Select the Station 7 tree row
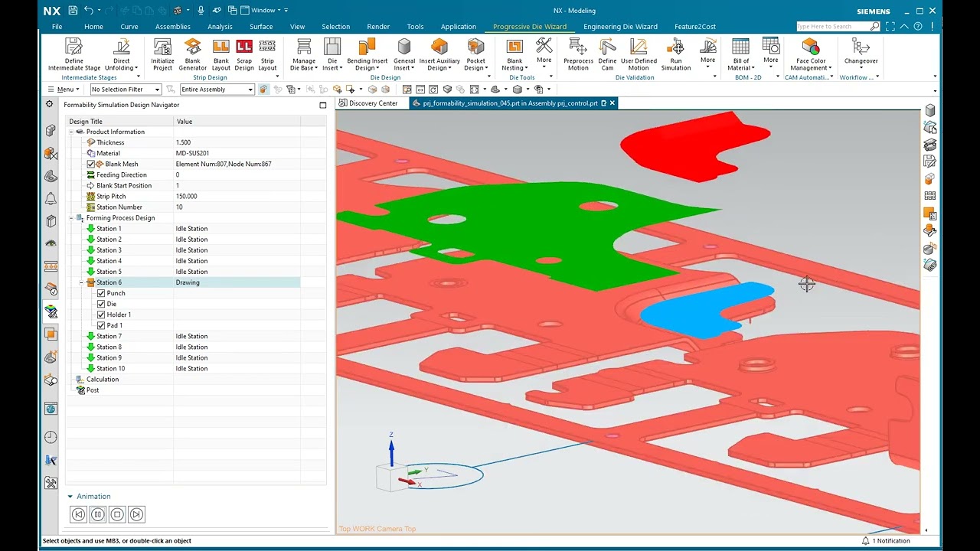 click(184, 336)
